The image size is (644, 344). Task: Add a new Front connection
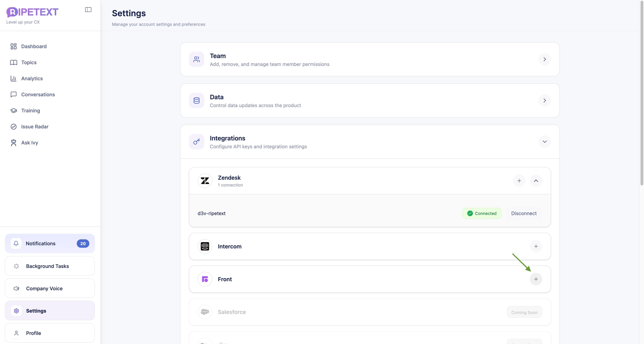click(536, 279)
